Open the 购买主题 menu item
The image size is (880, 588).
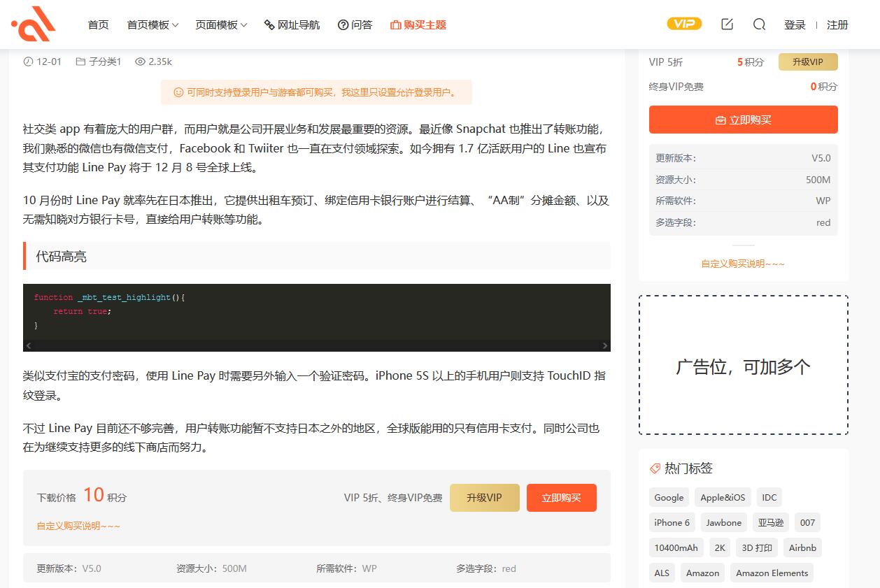418,24
